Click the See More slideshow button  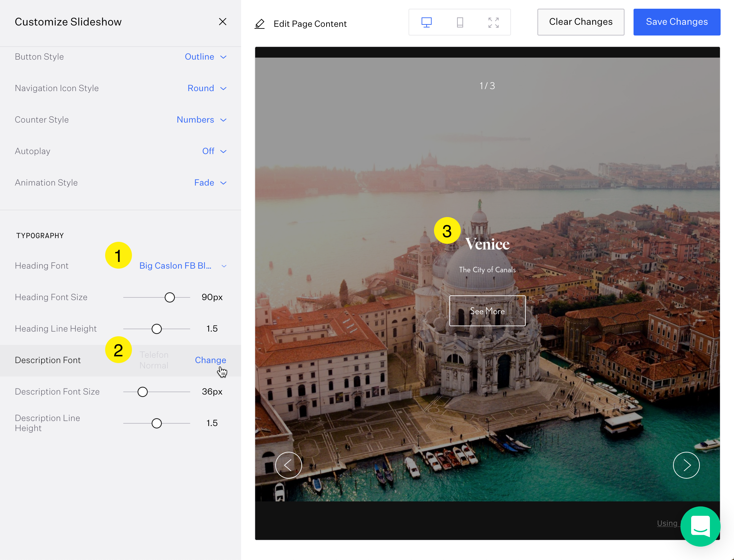click(487, 311)
